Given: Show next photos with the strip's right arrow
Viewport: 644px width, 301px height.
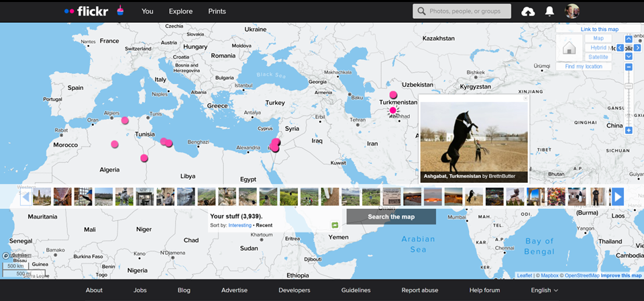Looking at the screenshot, I should coord(618,197).
